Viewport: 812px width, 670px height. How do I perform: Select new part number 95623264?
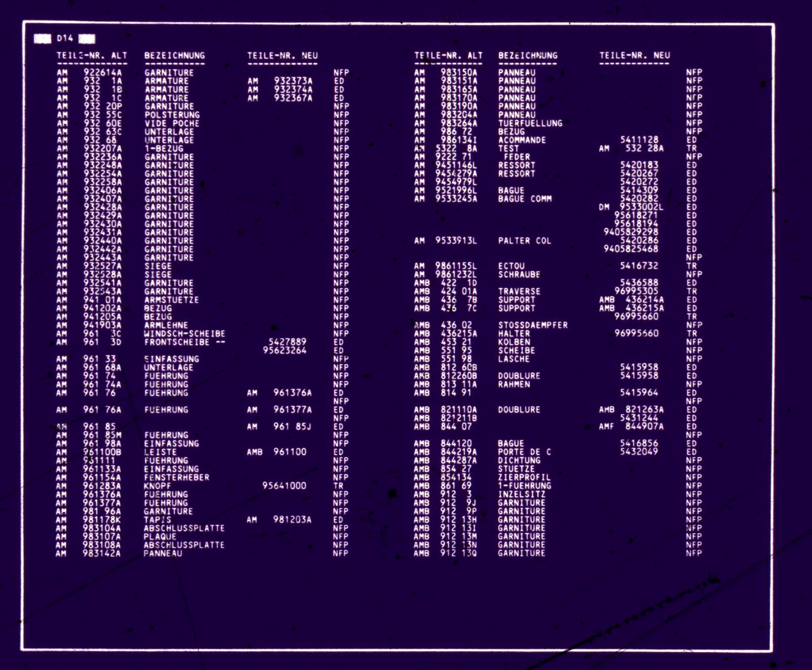click(x=285, y=350)
